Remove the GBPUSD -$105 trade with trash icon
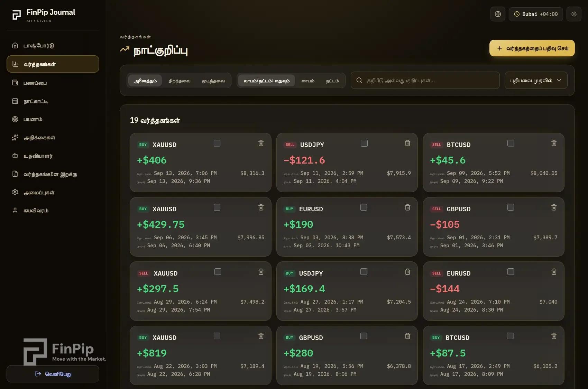The width and height of the screenshot is (588, 389). tap(554, 207)
